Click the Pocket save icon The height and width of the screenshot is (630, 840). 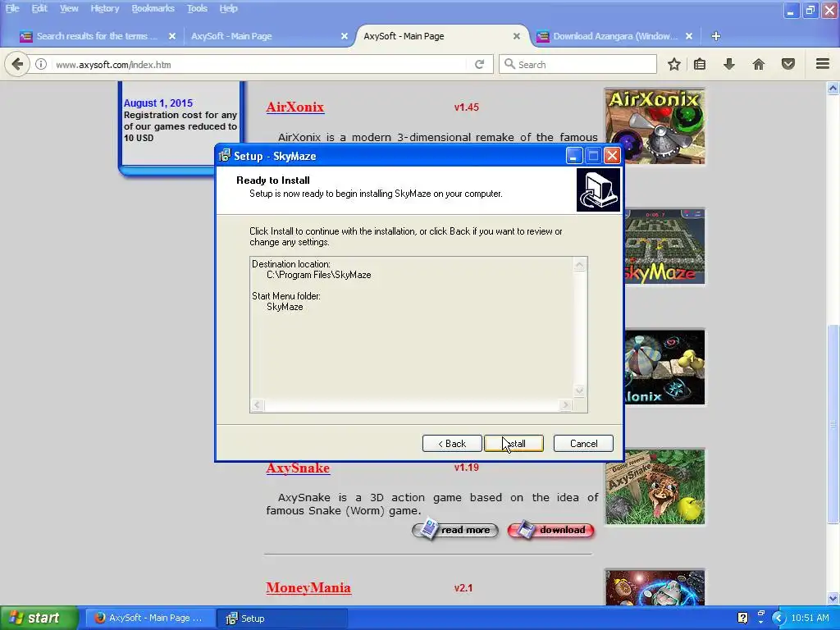click(788, 64)
